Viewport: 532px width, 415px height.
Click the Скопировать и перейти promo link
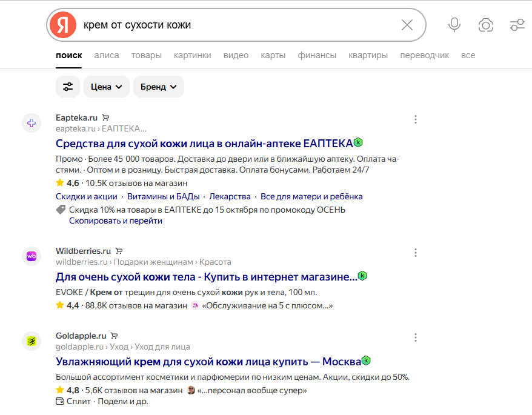pos(115,221)
